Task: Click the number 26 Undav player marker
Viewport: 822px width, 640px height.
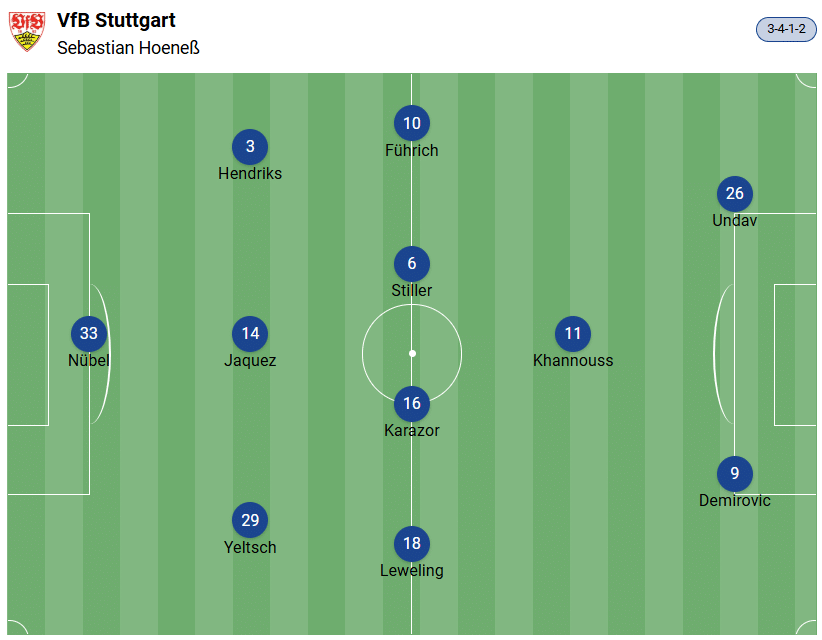Action: (735, 194)
